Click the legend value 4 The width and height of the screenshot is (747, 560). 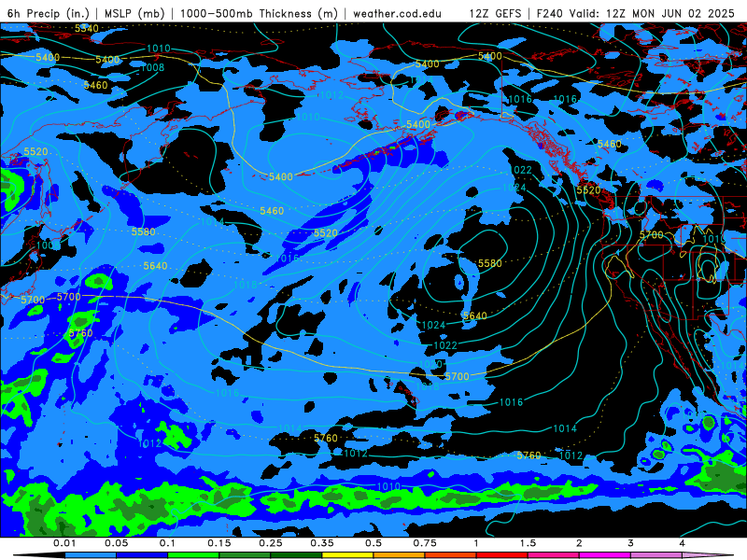(683, 543)
